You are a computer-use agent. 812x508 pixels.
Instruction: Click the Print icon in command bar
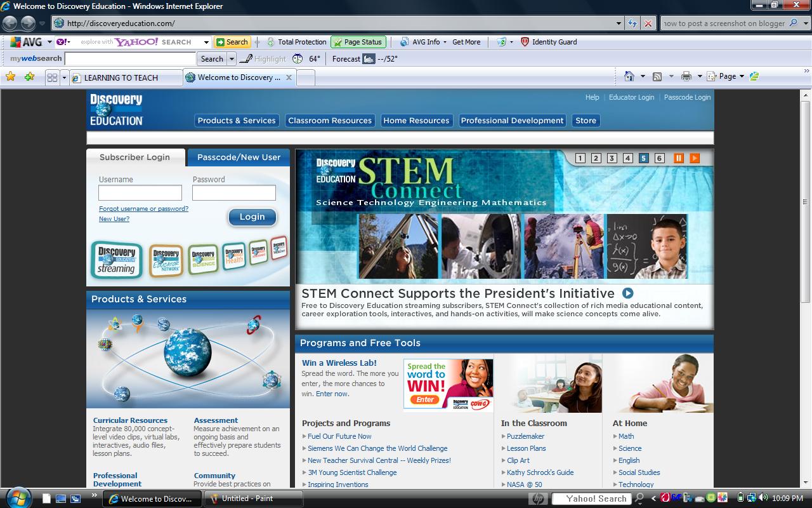[686, 76]
